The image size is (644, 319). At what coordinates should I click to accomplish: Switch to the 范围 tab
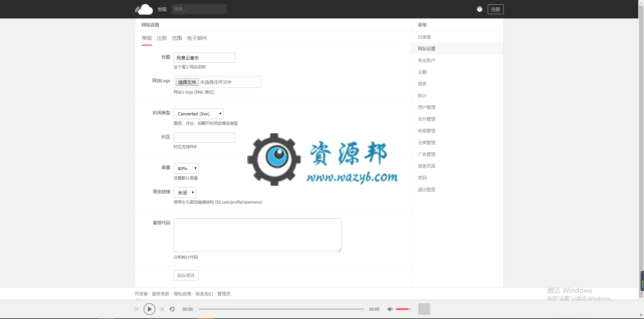pos(177,38)
